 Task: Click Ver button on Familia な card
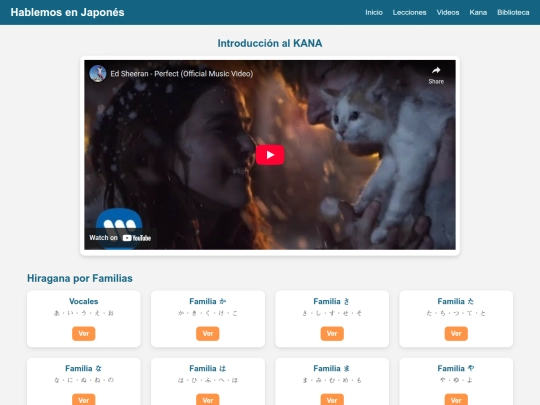point(84,400)
